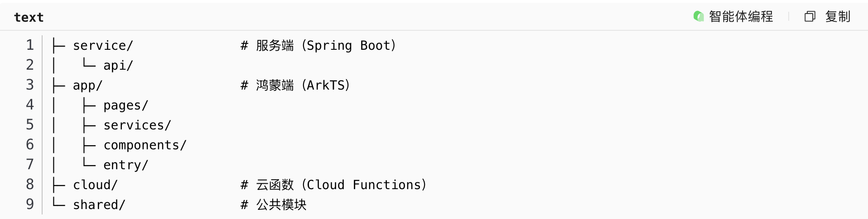Click line number 1 in gutter
Viewport: 868px width, 219px height.
[30, 45]
